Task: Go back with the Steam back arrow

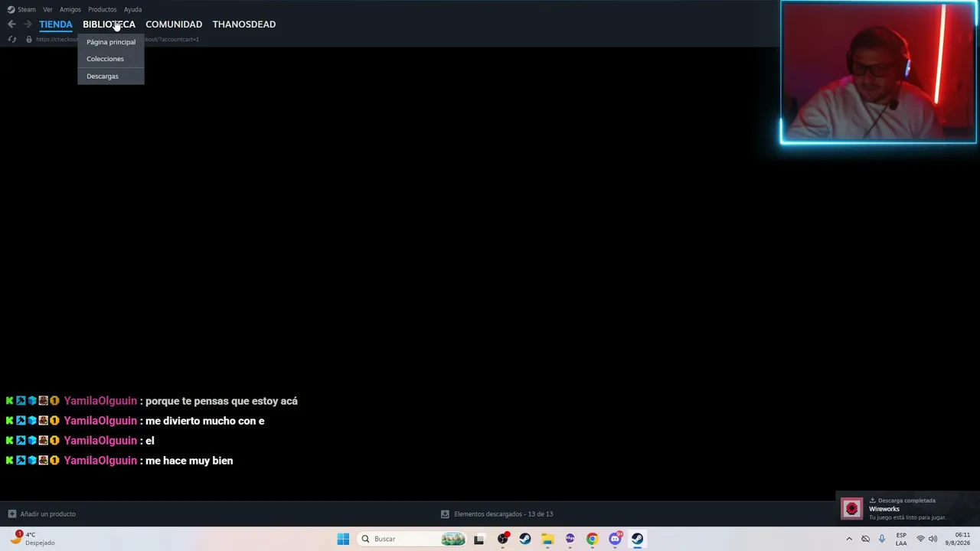Action: coord(11,24)
